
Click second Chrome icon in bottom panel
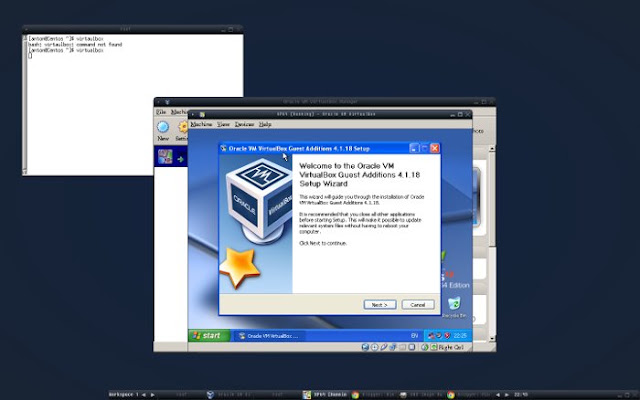(451, 395)
